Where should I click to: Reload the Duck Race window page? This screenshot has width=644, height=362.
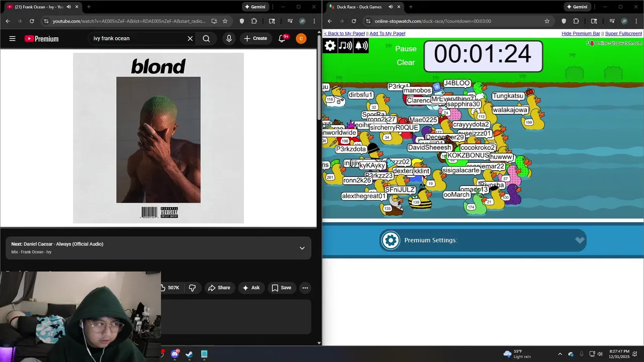point(354,21)
